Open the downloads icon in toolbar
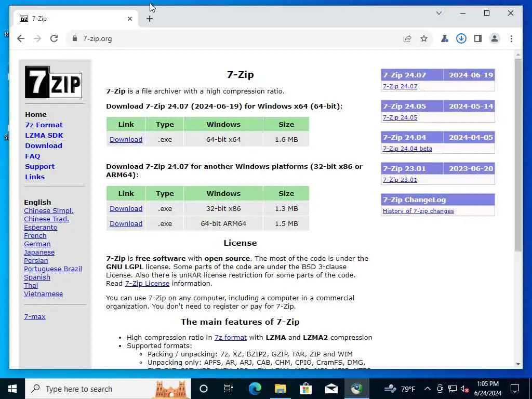This screenshot has height=399, width=532. pyautogui.click(x=461, y=38)
